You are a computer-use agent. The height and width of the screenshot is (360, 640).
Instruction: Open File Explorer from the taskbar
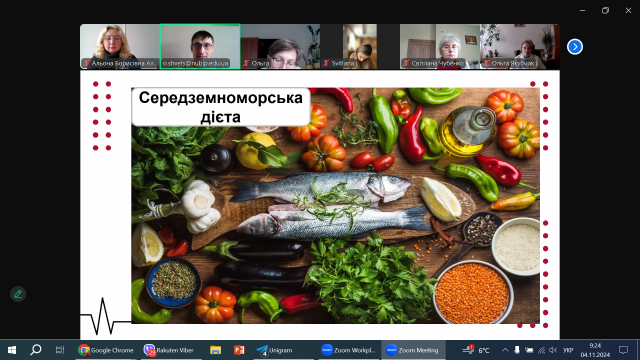tap(216, 350)
